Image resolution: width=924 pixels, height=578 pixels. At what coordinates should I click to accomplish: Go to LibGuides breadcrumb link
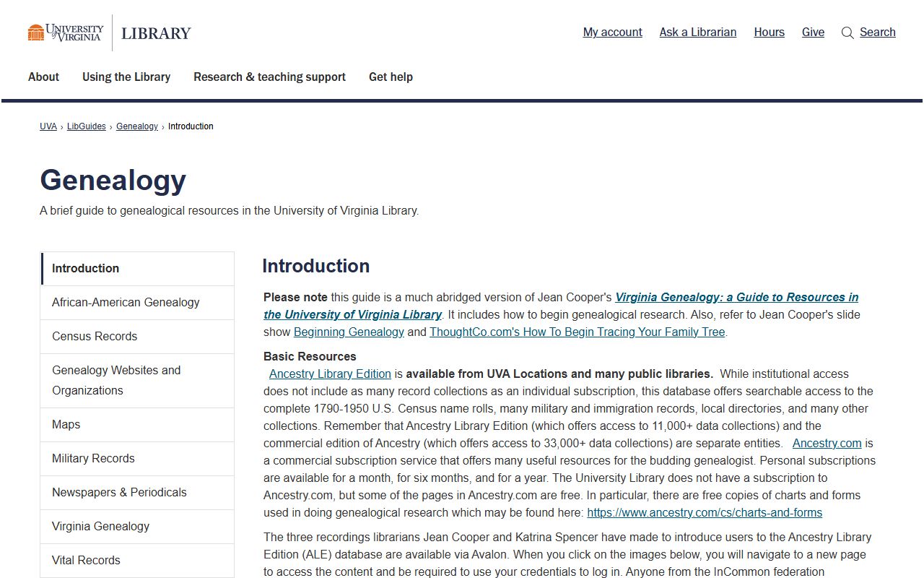coord(87,126)
